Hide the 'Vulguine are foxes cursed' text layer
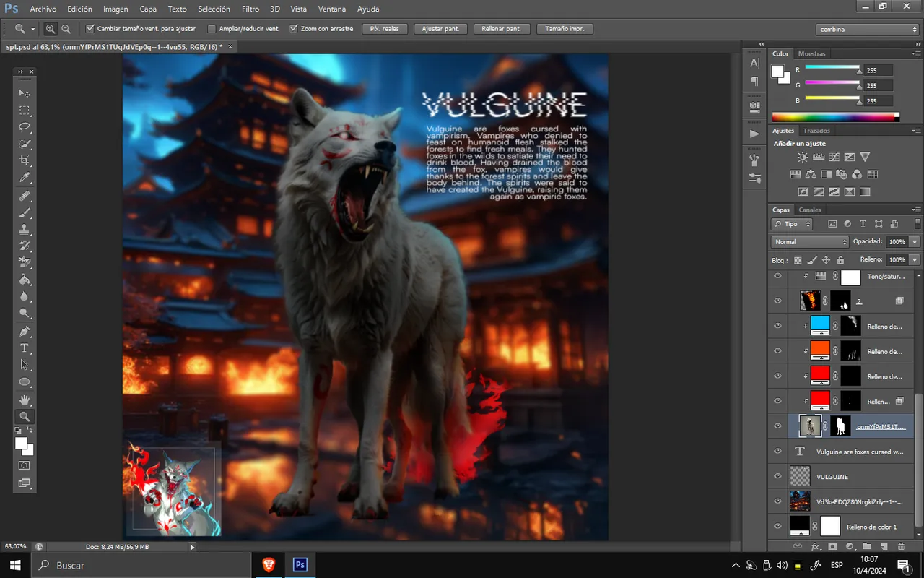 tap(777, 451)
